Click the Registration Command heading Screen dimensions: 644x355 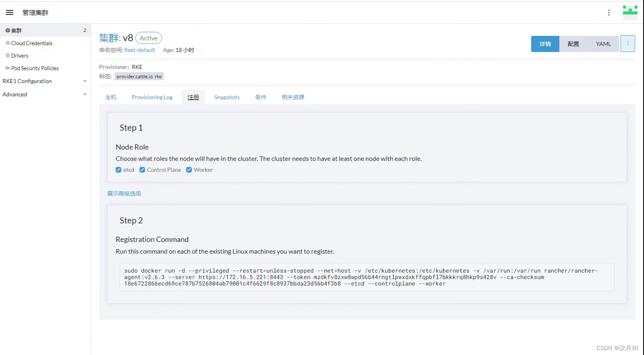tap(152, 239)
